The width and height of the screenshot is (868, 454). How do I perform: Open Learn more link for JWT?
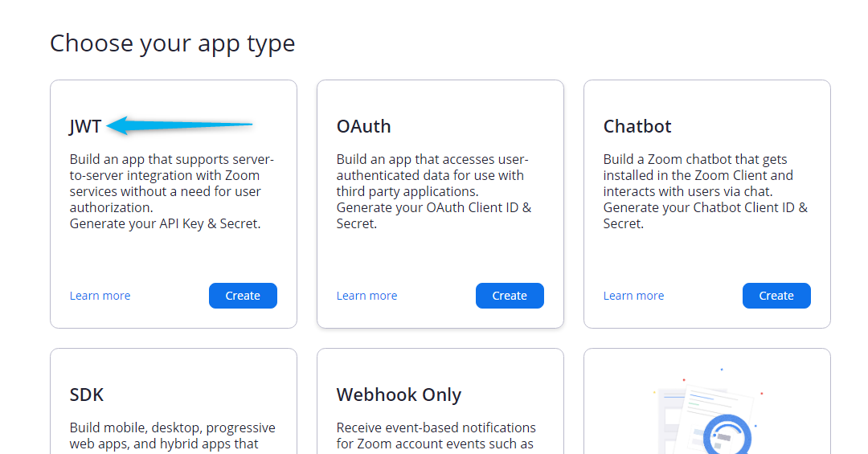coord(100,296)
